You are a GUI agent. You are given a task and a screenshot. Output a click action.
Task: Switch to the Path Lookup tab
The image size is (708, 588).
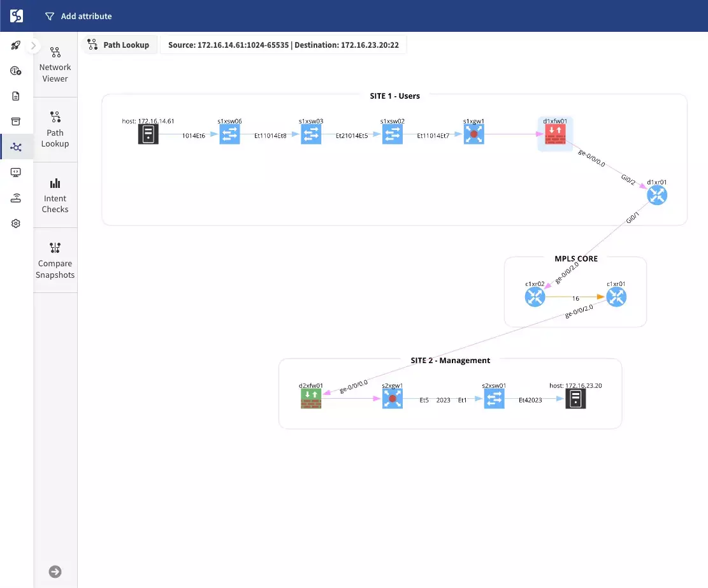pyautogui.click(x=119, y=45)
